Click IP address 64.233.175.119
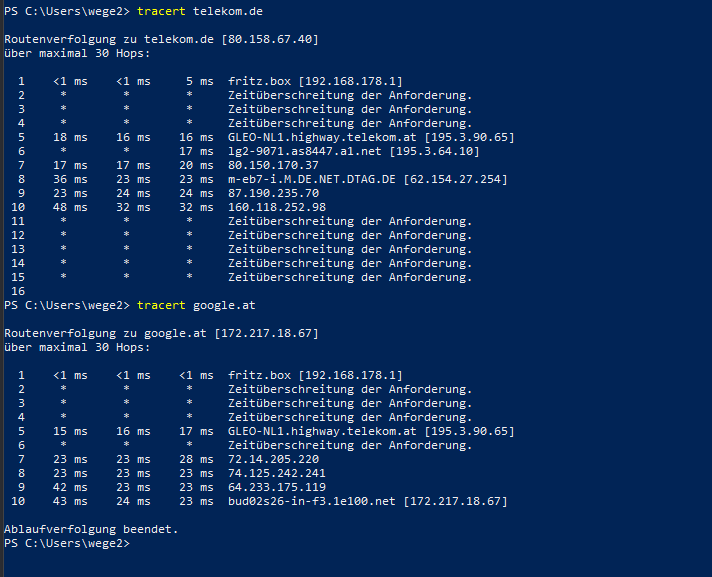The height and width of the screenshot is (577, 712). coord(277,488)
